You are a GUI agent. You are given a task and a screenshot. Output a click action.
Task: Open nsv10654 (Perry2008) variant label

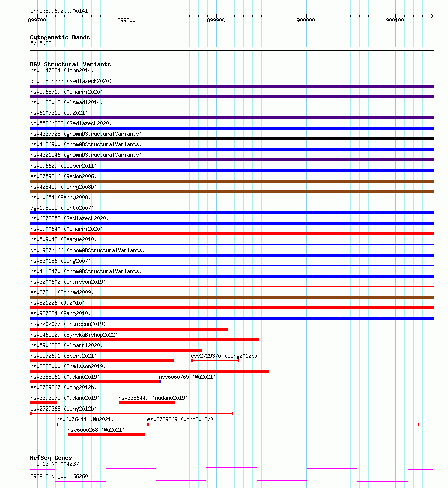(x=60, y=198)
